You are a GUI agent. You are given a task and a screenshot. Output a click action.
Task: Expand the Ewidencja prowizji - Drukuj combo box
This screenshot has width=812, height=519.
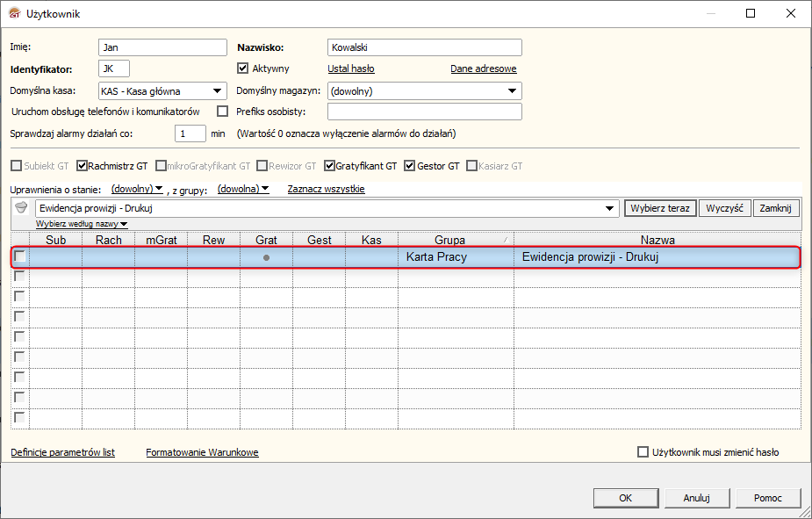click(x=610, y=208)
